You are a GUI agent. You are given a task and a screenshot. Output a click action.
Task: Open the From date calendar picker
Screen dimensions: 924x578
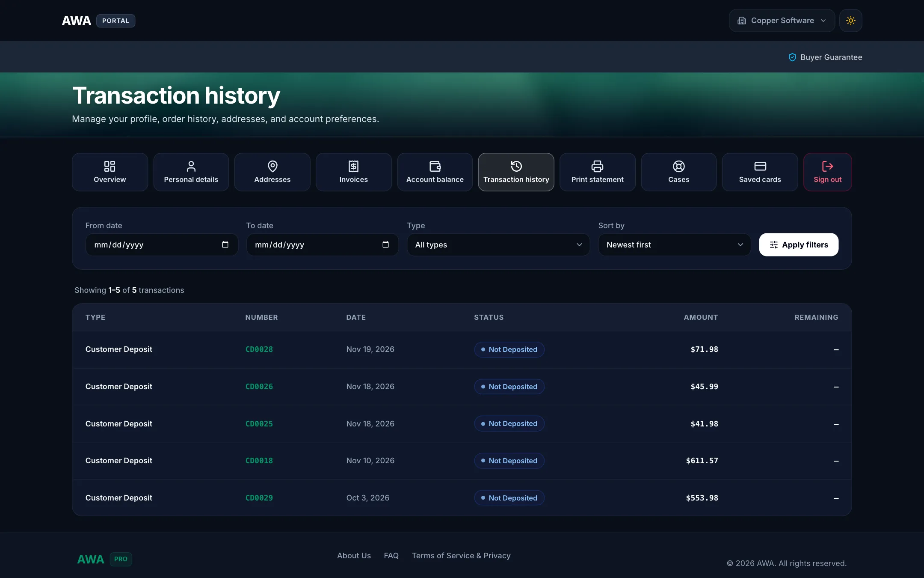[225, 244]
